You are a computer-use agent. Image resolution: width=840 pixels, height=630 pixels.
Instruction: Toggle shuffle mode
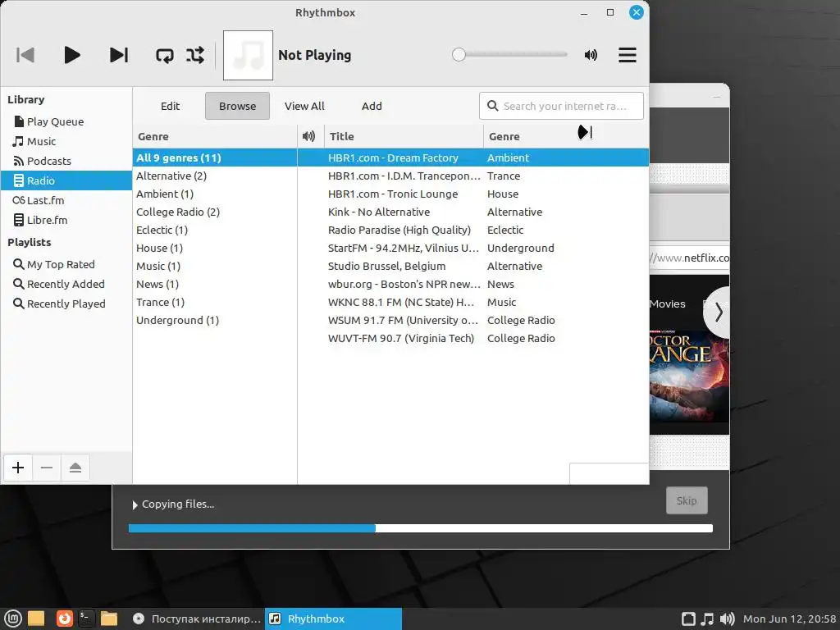(x=195, y=55)
